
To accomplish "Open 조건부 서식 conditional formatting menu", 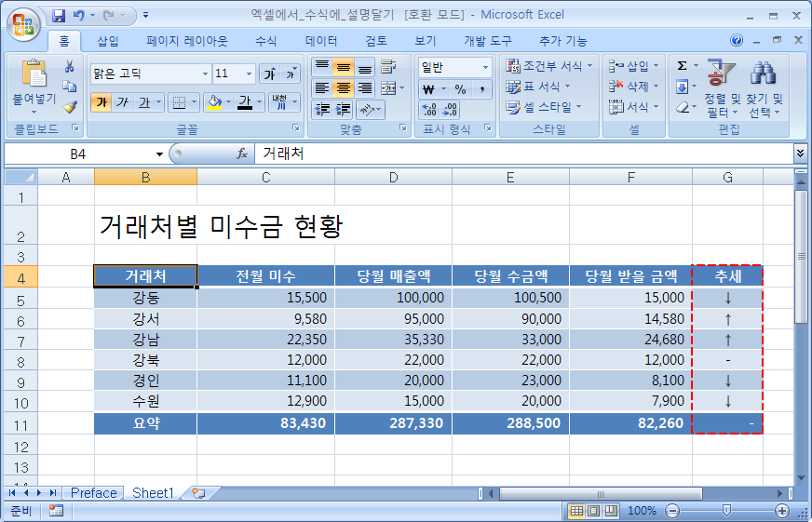I will click(x=548, y=66).
